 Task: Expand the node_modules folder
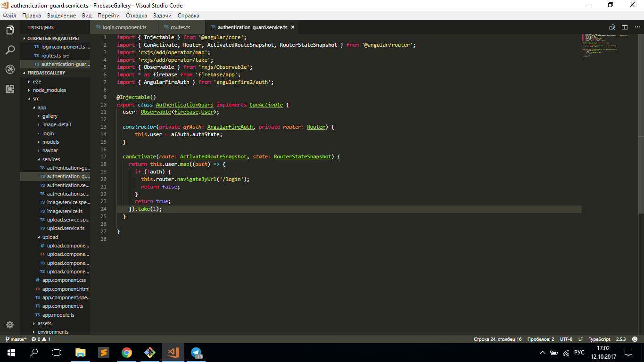pyautogui.click(x=50, y=90)
